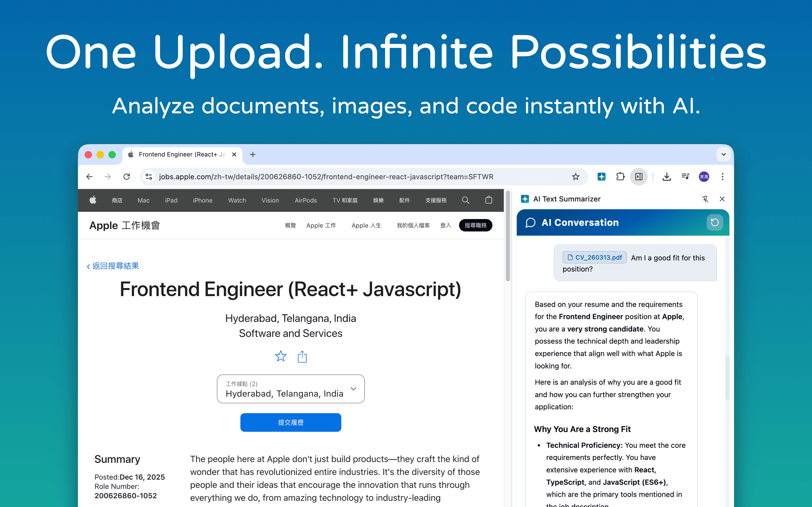Image resolution: width=812 pixels, height=507 pixels.
Task: Go back via 返回搜尋結果 link
Action: tap(113, 266)
